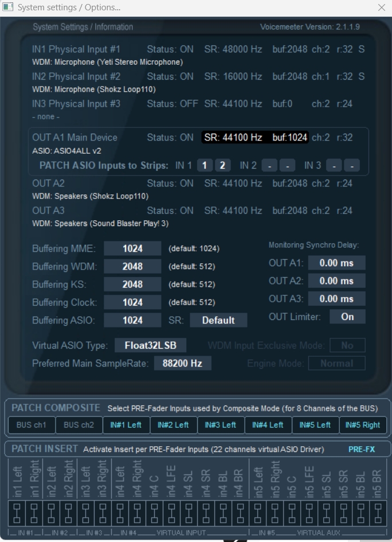The image size is (392, 542).
Task: Activate insert icon for in5 Left
Action: (258, 513)
